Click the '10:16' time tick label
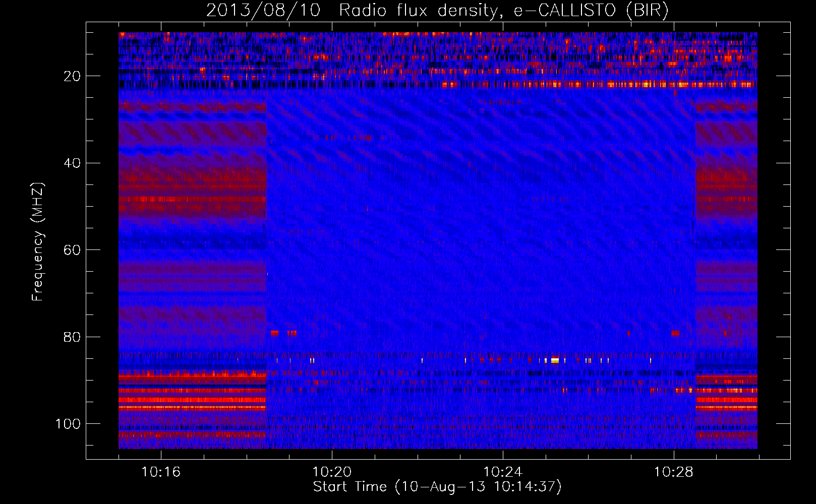 (161, 472)
